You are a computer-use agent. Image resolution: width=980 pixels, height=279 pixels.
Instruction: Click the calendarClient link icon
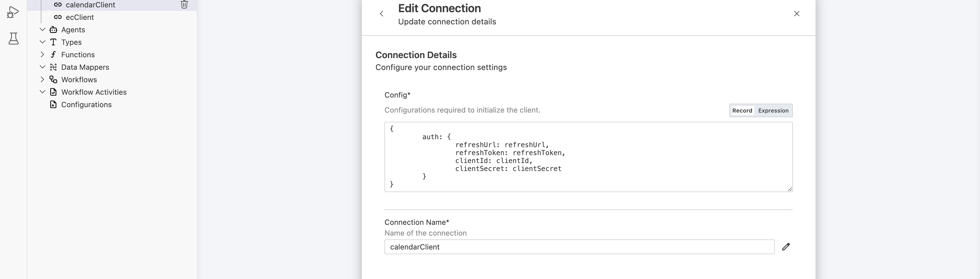58,5
